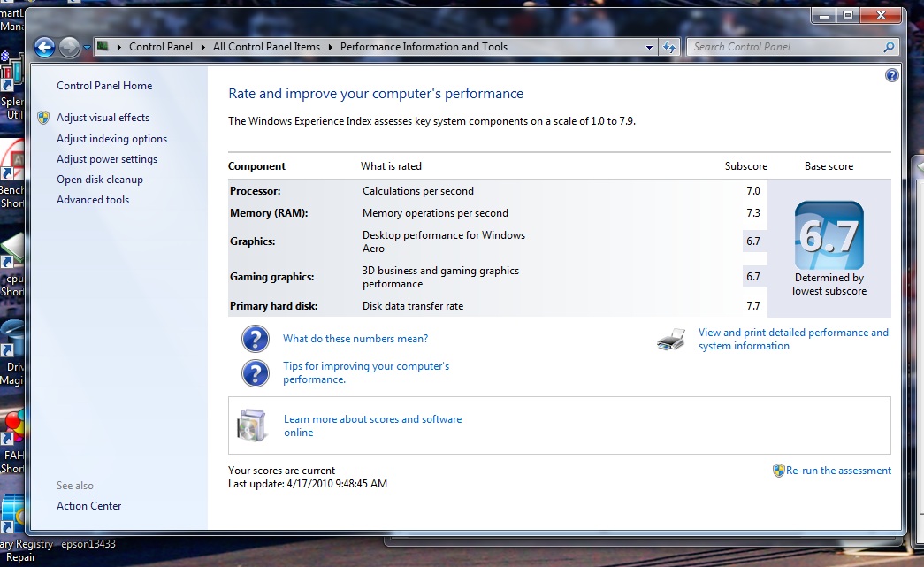Viewport: 924px width, 567px height.
Task: Minimize the Control Panel window
Action: (824, 16)
